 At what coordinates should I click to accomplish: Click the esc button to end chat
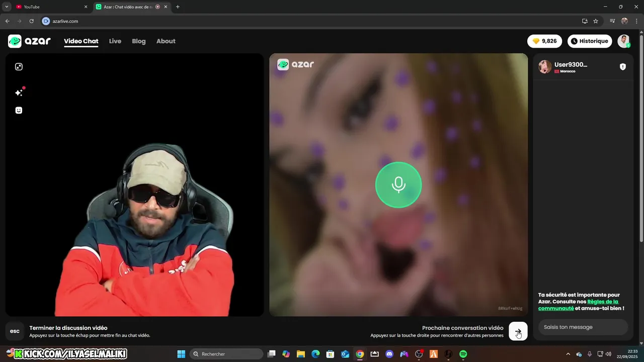pos(15,331)
